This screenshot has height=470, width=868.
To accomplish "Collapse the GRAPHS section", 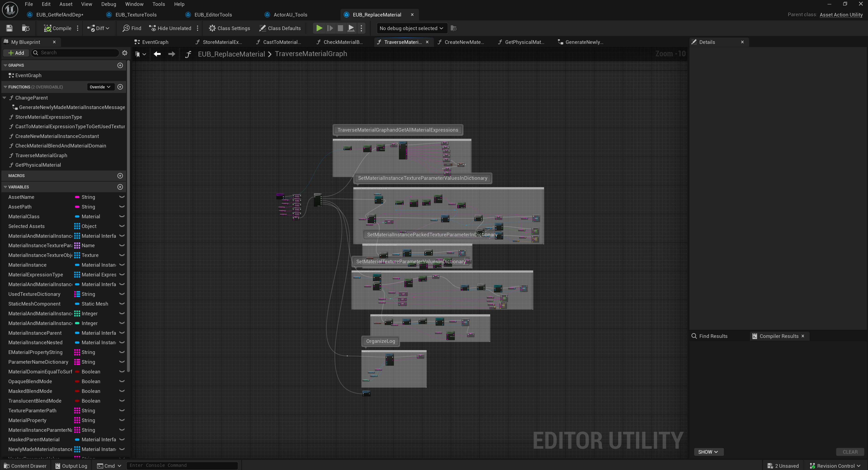I will tap(5, 65).
